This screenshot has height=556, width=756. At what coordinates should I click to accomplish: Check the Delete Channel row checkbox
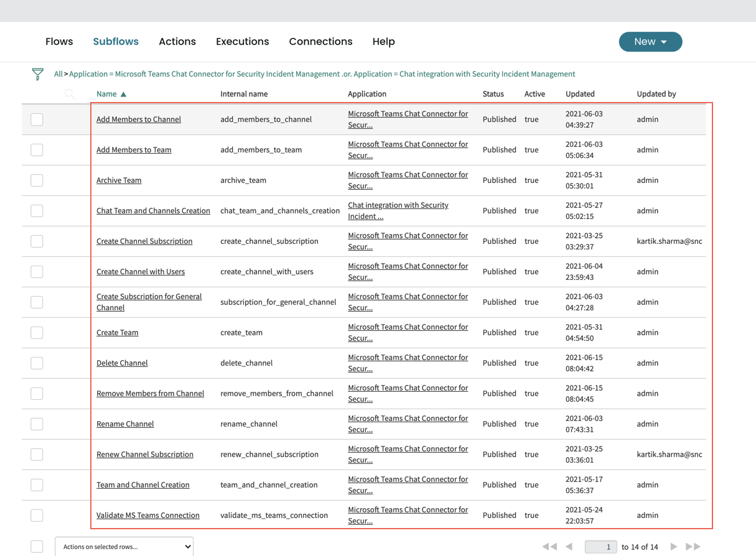coord(37,363)
